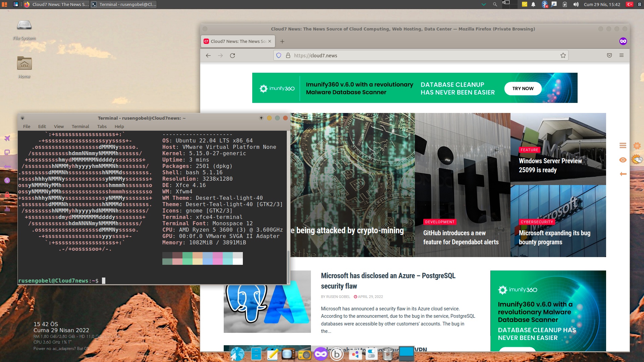Go back in Firefox
Image resolution: width=644 pixels, height=362 pixels.
pos(208,55)
